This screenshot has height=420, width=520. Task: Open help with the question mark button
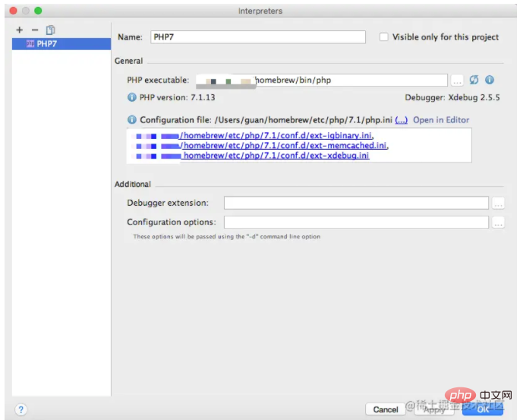[20, 409]
